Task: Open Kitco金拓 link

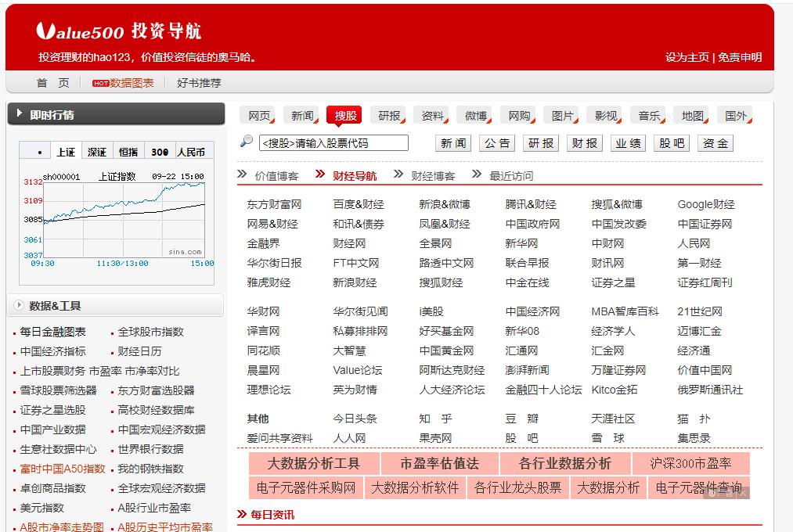Action: (614, 390)
